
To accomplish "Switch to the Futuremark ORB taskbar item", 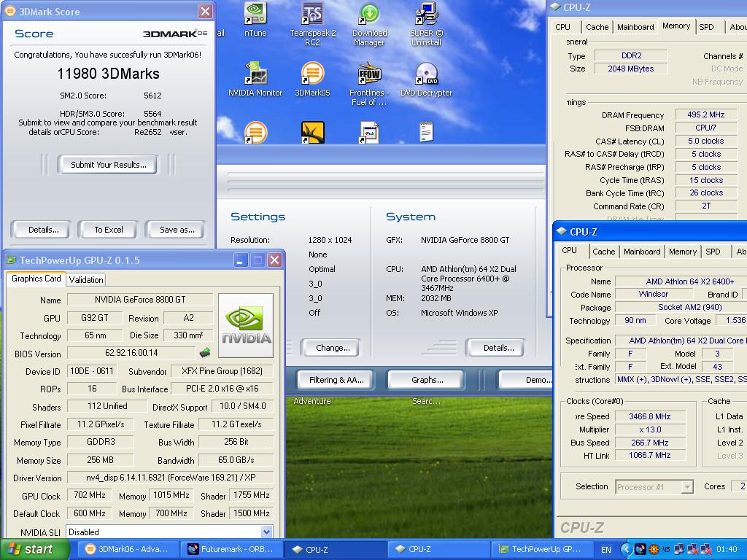I will coord(232,549).
